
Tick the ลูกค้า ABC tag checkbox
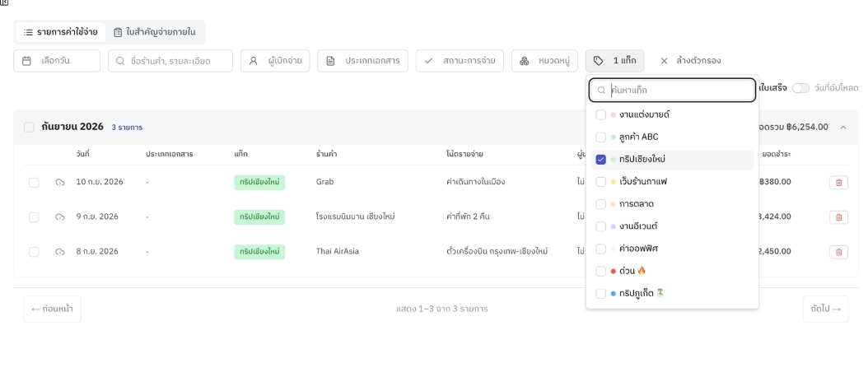tap(600, 137)
